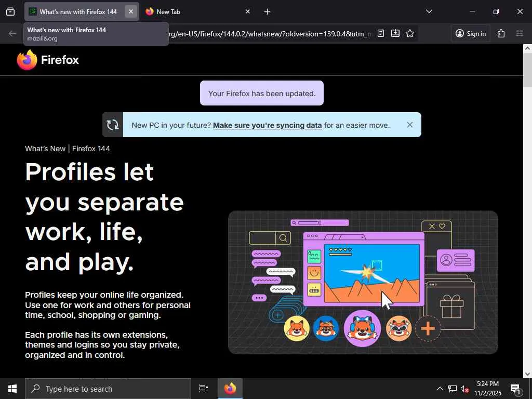Close the What's new with Firefox 144 tab
532x399 pixels.
[130, 11]
